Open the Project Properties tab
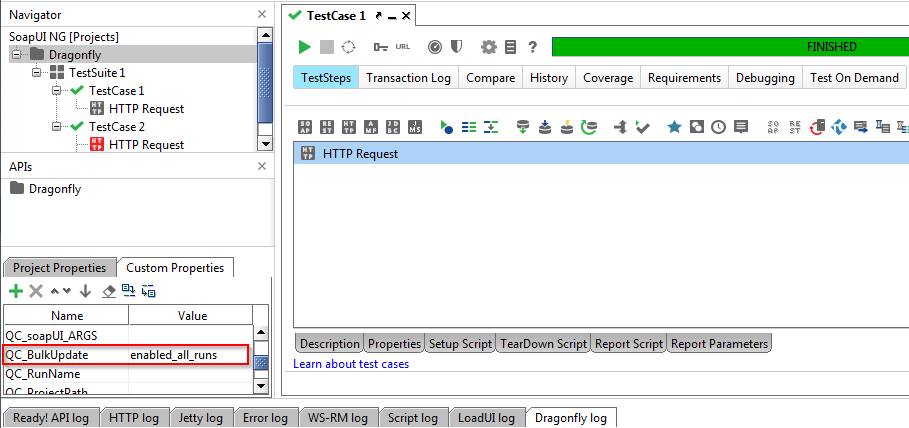The width and height of the screenshot is (909, 428). tap(59, 268)
